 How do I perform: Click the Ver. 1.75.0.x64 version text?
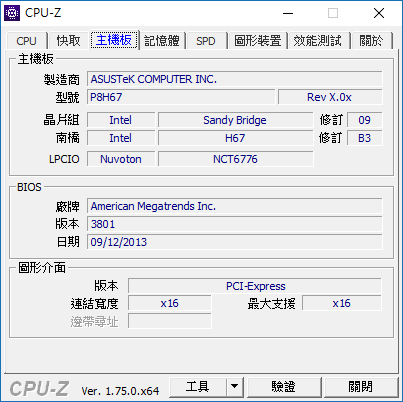click(x=120, y=391)
